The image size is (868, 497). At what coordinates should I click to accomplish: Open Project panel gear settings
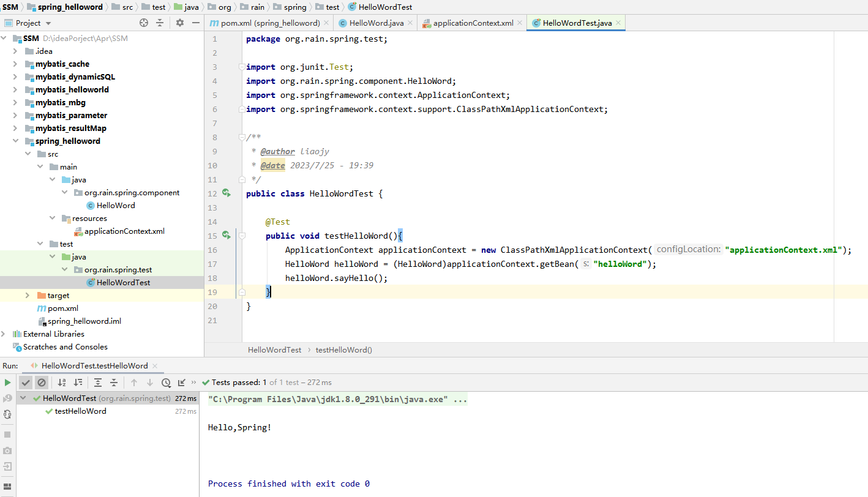[180, 23]
